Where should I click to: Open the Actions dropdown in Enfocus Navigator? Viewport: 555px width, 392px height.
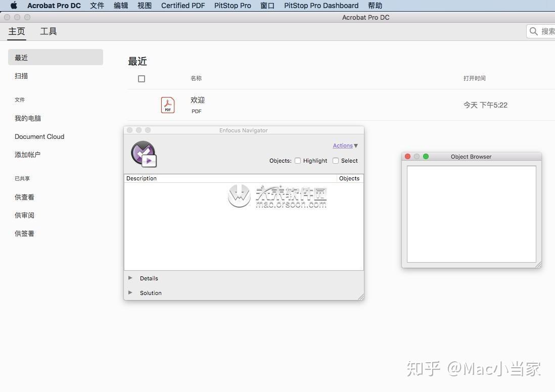[345, 145]
